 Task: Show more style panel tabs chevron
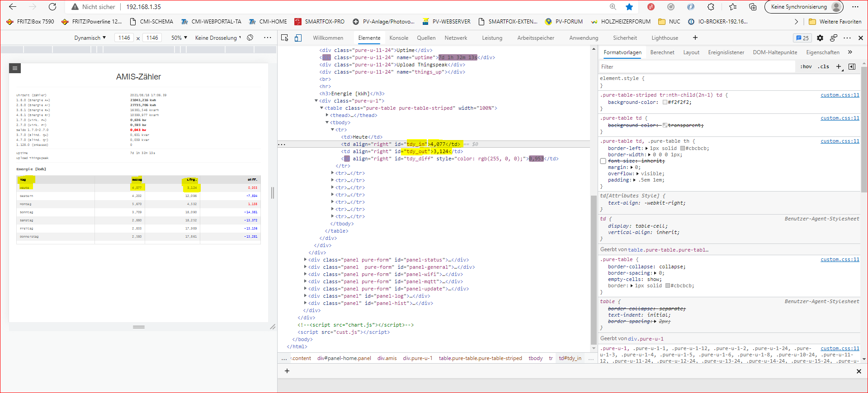coord(850,52)
